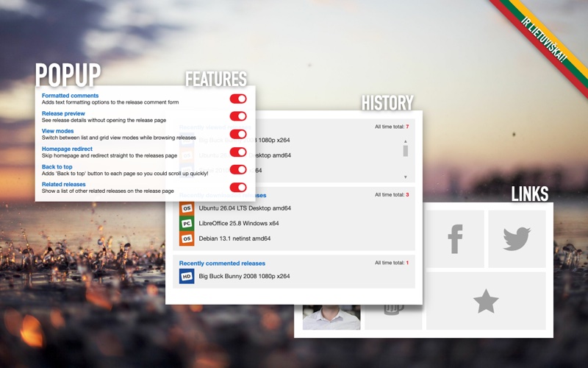Screen dimensions: 588x368
Task: Select Debian 13.1 netinst amd64 entry
Action: pos(234,238)
